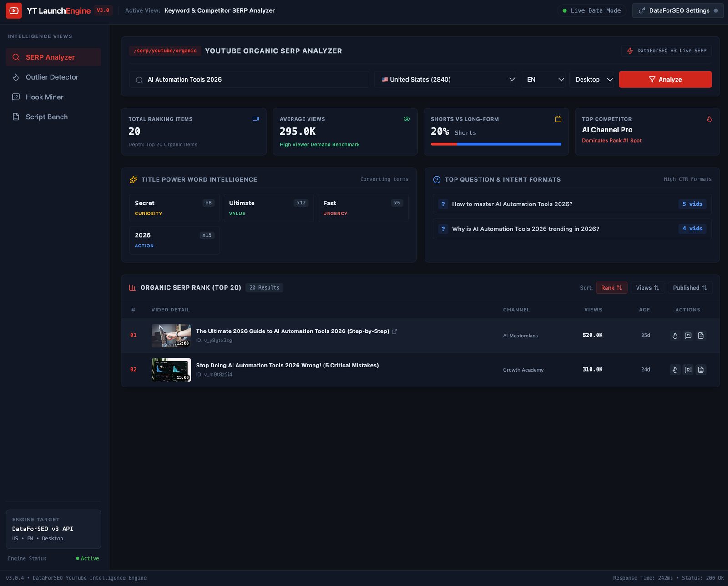Click sparkle icon beside Title Power Word Intelligence

click(x=133, y=179)
